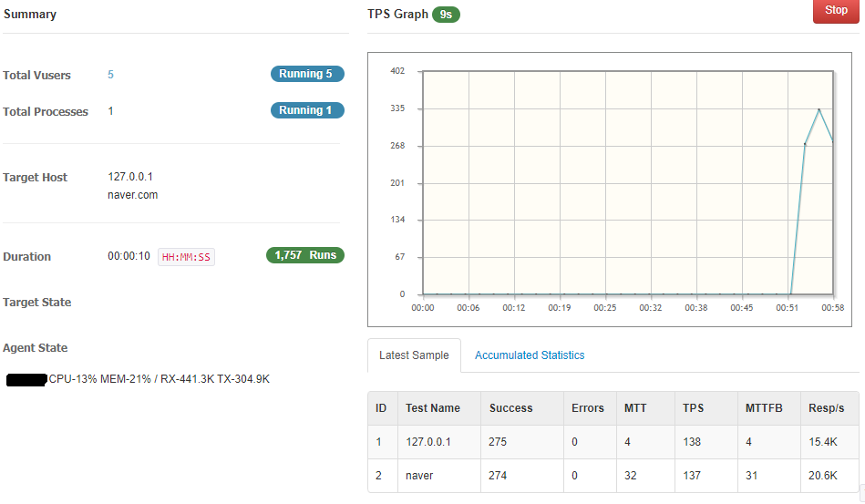
Task: Open test ID 1 link in table
Action: point(379,442)
